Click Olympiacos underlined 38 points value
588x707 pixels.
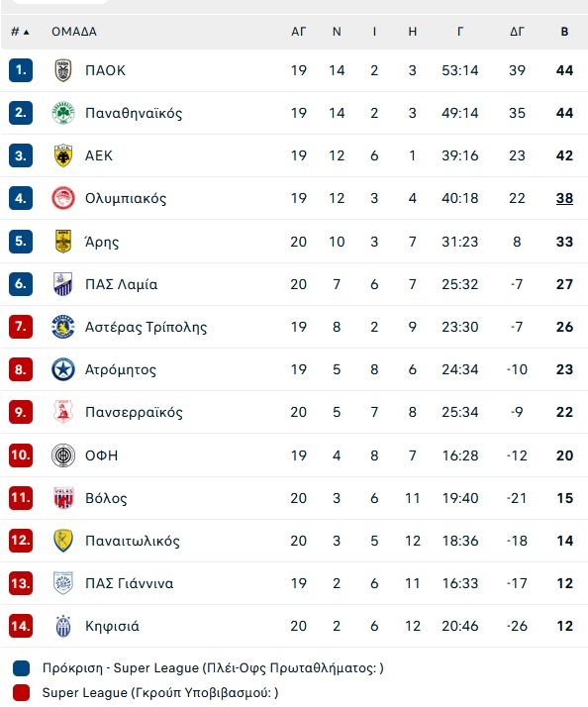click(564, 198)
